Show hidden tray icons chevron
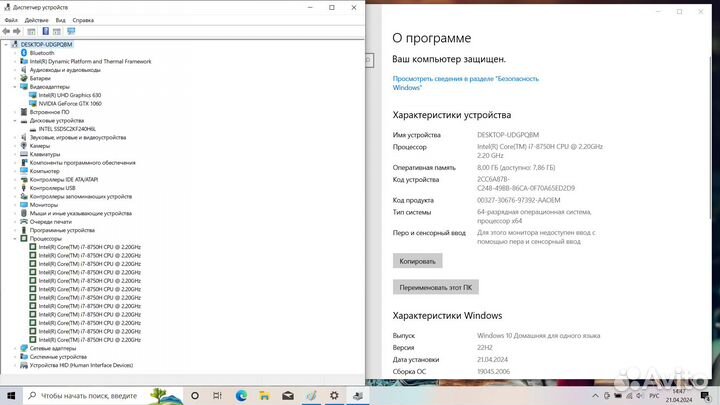 [596, 395]
